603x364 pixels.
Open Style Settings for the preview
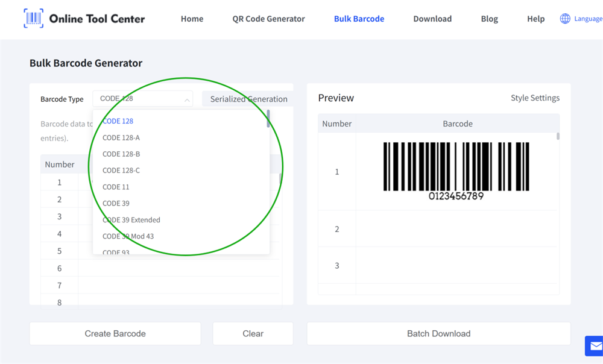pyautogui.click(x=535, y=98)
